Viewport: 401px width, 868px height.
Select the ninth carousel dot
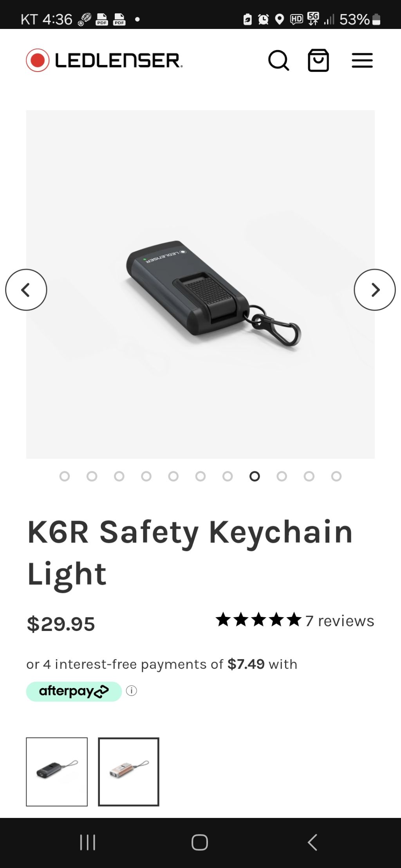pos(282,476)
